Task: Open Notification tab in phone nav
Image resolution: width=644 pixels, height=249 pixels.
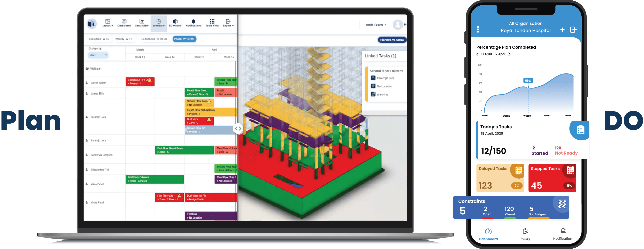Action: click(563, 234)
